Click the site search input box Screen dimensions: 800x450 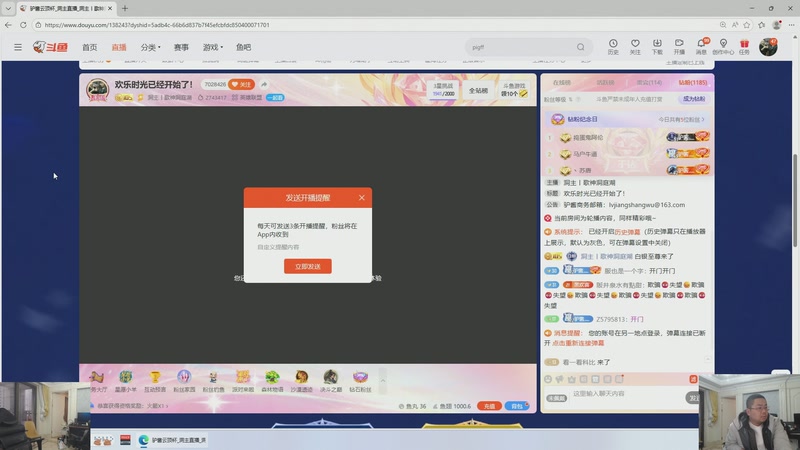(x=520, y=47)
